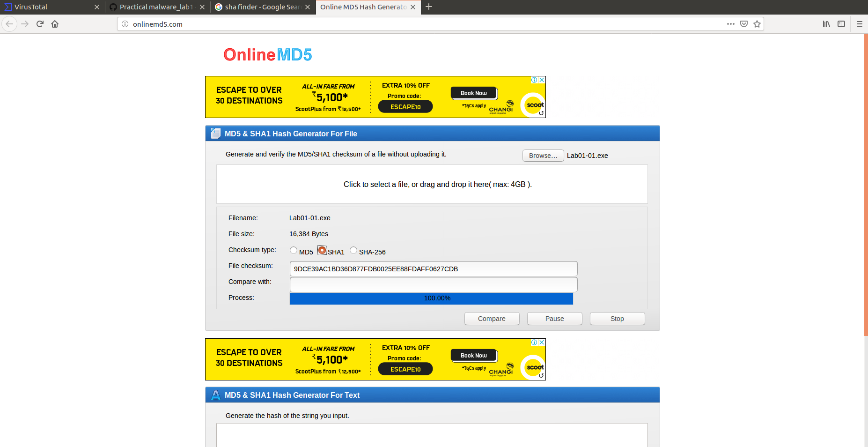Screen dimensions: 868x447
Task: Reload the current page
Action: pos(40,24)
